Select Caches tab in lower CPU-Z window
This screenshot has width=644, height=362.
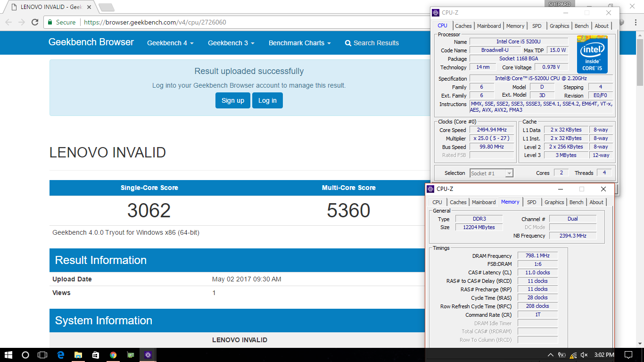point(458,202)
